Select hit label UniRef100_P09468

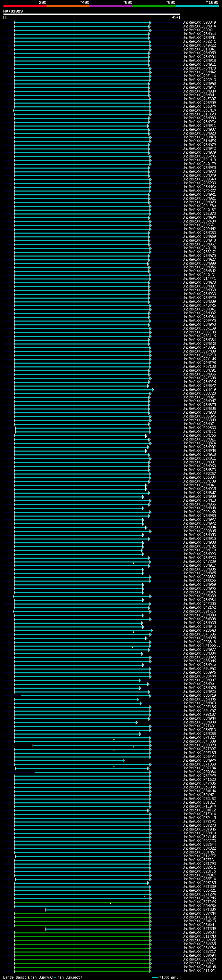point(199,512)
